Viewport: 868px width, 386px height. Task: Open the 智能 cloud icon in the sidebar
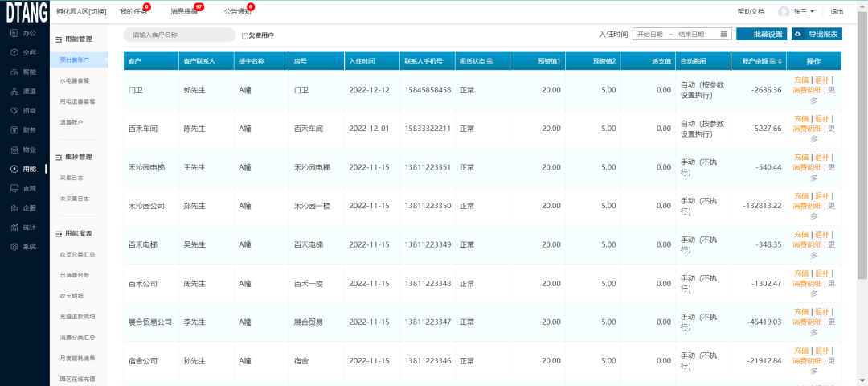tap(15, 72)
